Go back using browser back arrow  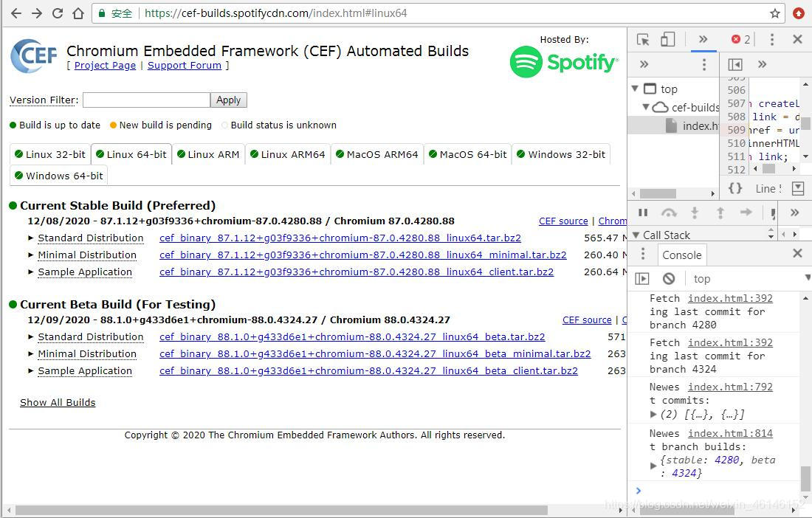pyautogui.click(x=16, y=13)
